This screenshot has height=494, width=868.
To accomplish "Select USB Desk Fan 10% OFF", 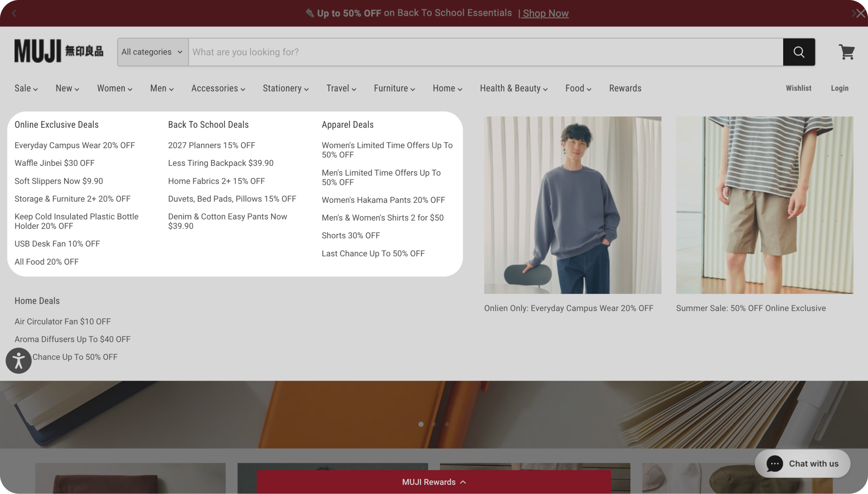I will click(x=57, y=244).
